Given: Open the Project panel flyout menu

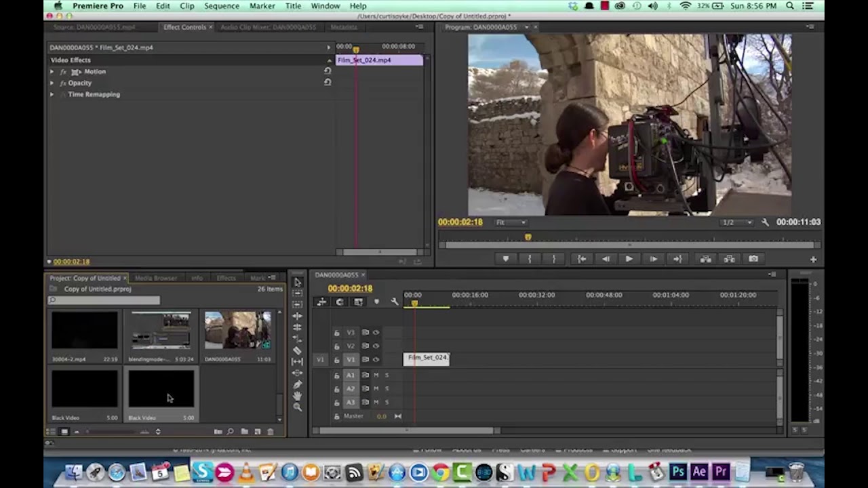Looking at the screenshot, I should (x=273, y=278).
